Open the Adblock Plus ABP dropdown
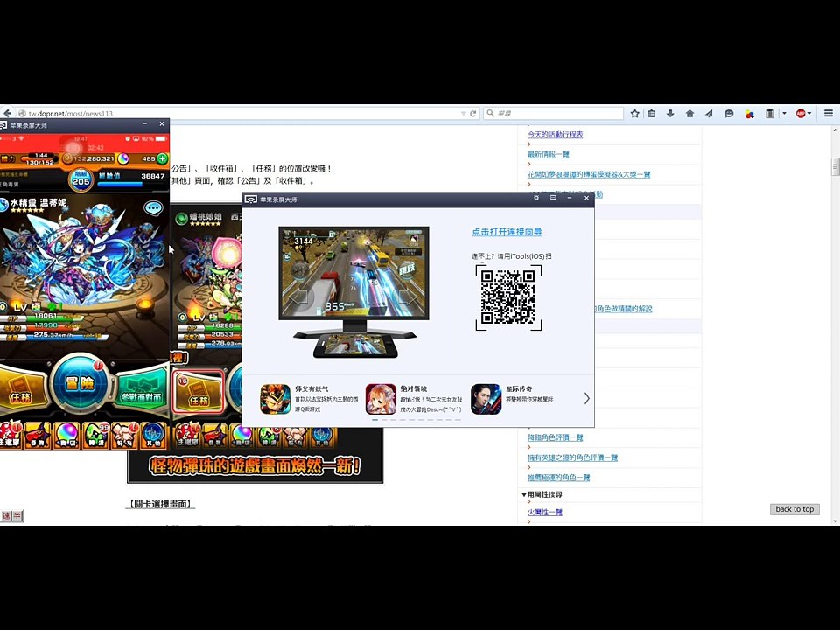The height and width of the screenshot is (630, 840). coord(803,113)
